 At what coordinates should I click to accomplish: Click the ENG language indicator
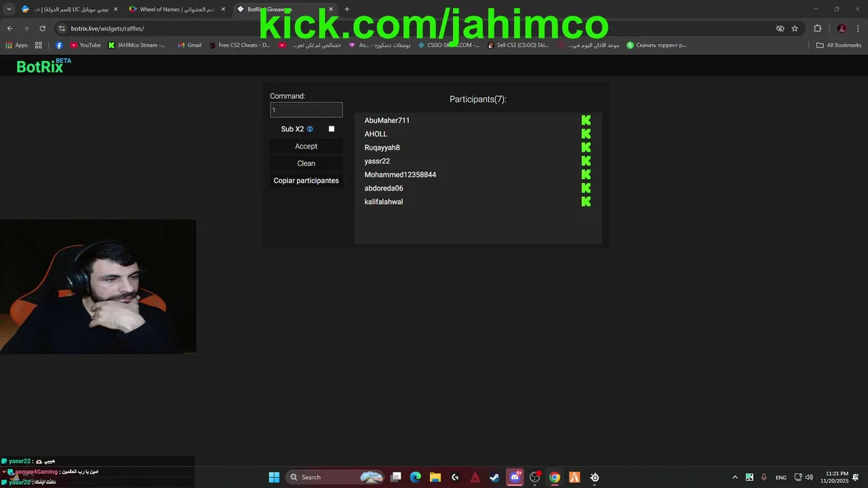click(781, 477)
